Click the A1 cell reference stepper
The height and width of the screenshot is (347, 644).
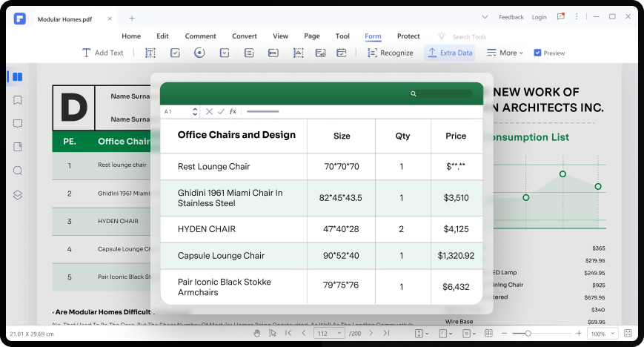tap(195, 111)
